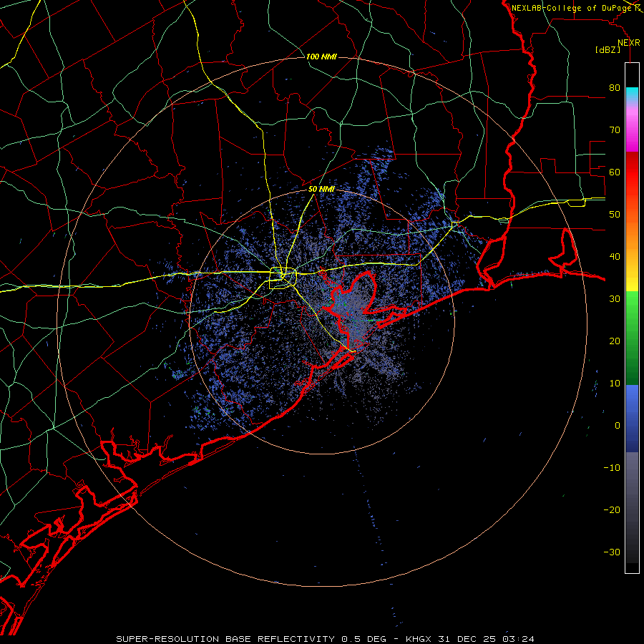
Task: Click the "10" value on the dBZ scale
Action: (x=615, y=384)
